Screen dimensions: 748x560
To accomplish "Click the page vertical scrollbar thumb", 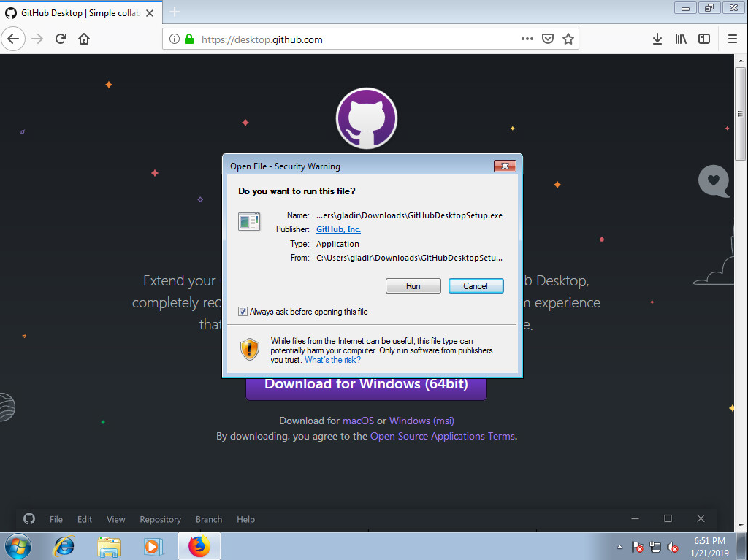I will click(741, 114).
